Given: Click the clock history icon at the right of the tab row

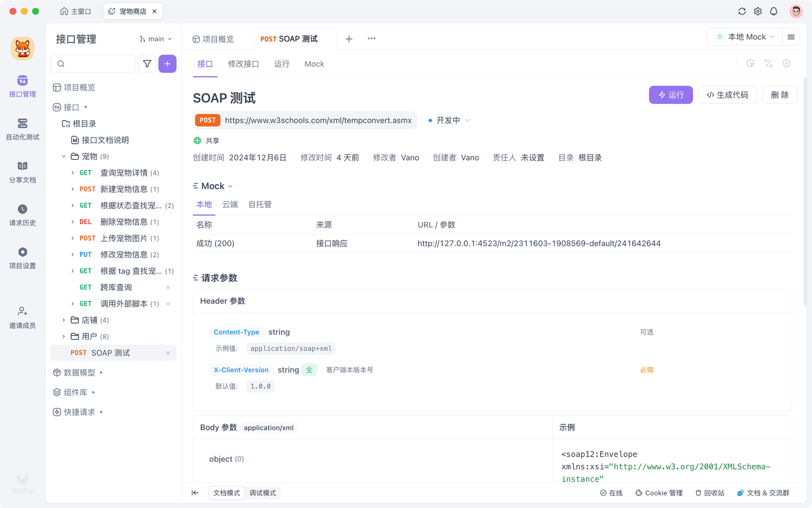Looking at the screenshot, I should (x=750, y=63).
